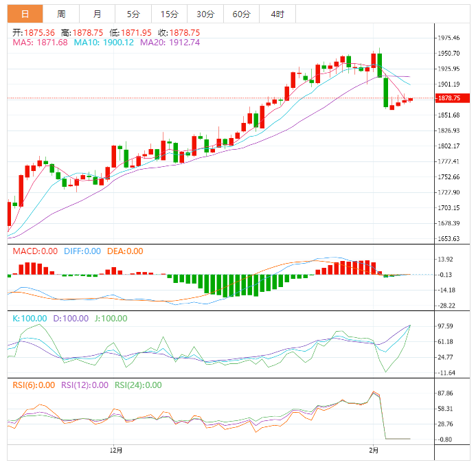This screenshot has width=476, height=467.
Task: Click the 1851.68 price axis label
Action: [449, 115]
